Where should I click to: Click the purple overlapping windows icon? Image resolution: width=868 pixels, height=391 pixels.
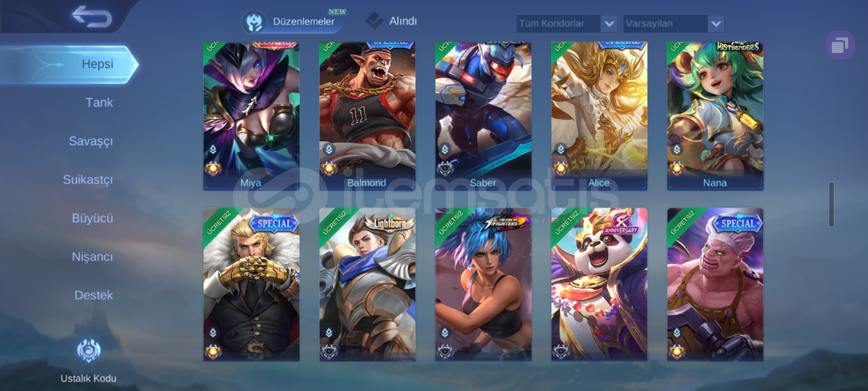(840, 46)
